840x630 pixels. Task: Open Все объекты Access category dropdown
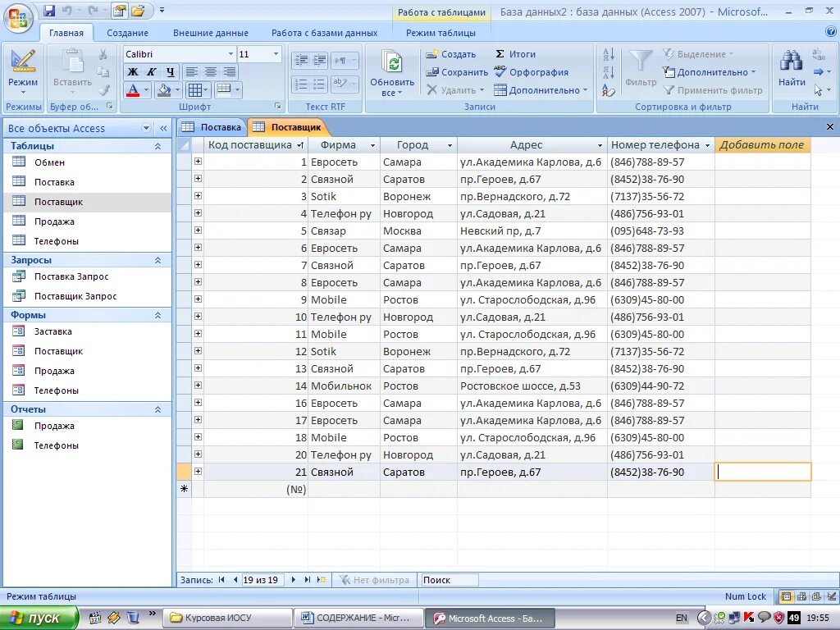point(146,128)
